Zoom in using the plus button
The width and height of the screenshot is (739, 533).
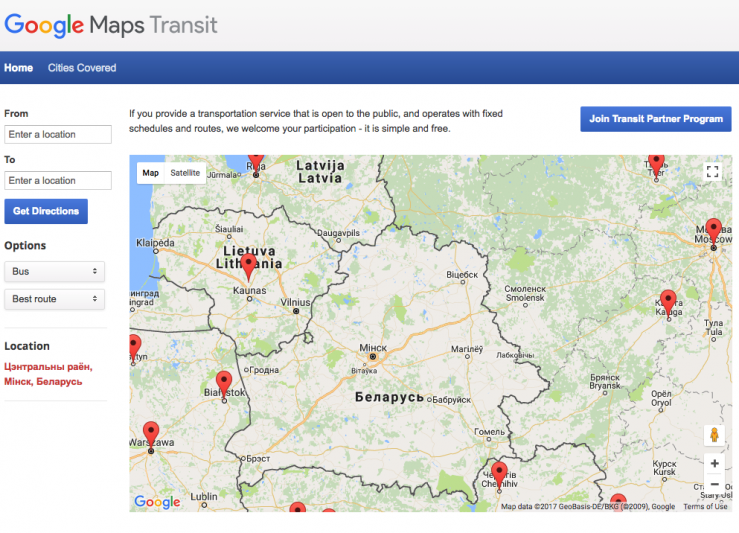point(713,464)
